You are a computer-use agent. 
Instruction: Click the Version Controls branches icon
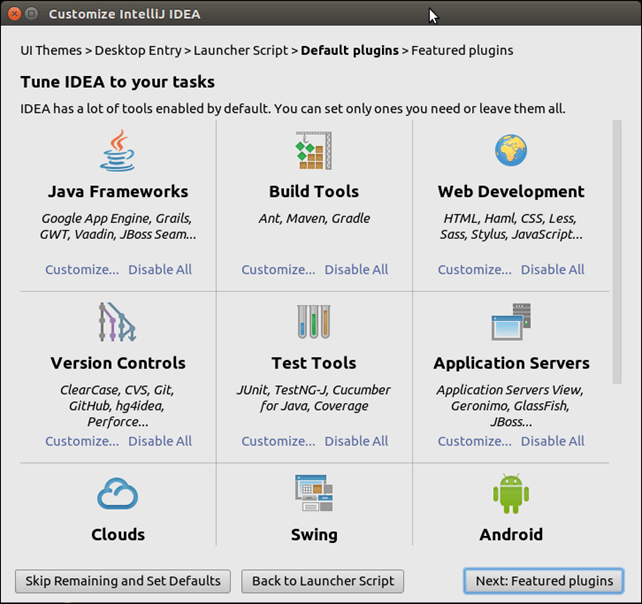coord(118,322)
